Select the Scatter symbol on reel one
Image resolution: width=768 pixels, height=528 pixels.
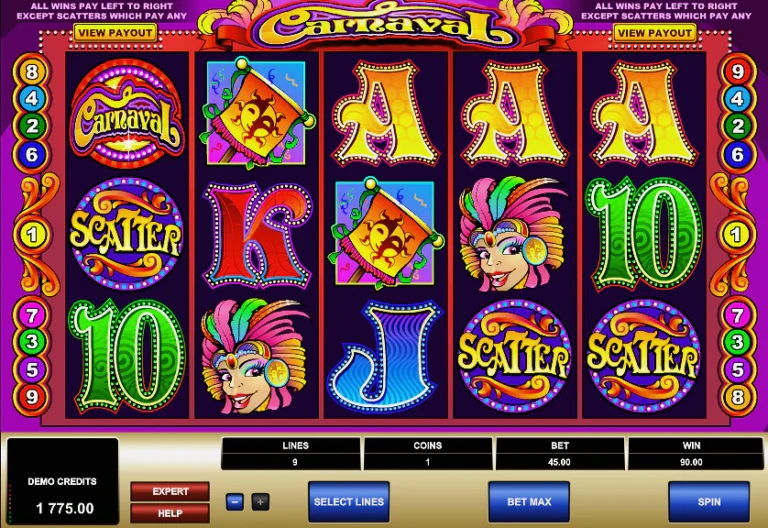(x=127, y=234)
